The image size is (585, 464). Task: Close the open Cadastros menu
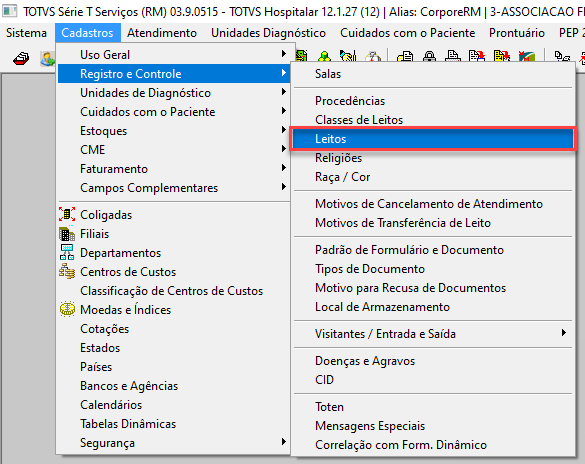(87, 33)
